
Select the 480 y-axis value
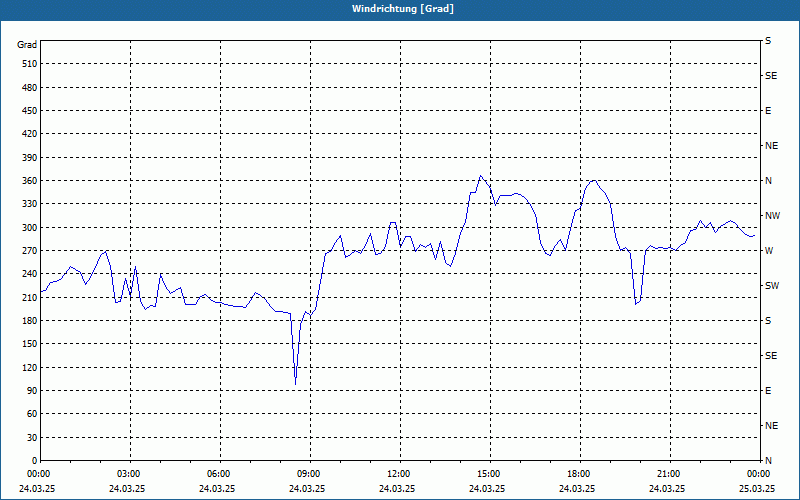pos(30,88)
